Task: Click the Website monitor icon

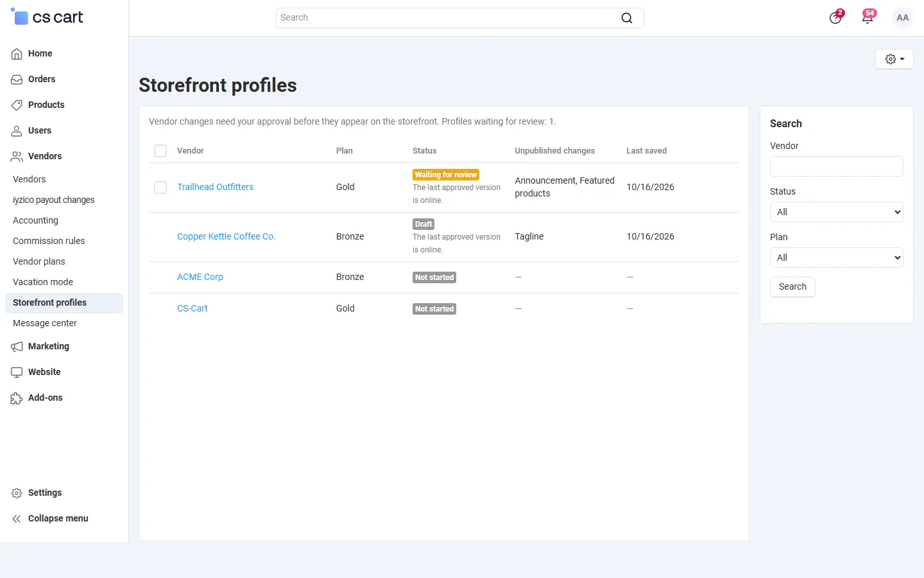Action: coord(17,372)
